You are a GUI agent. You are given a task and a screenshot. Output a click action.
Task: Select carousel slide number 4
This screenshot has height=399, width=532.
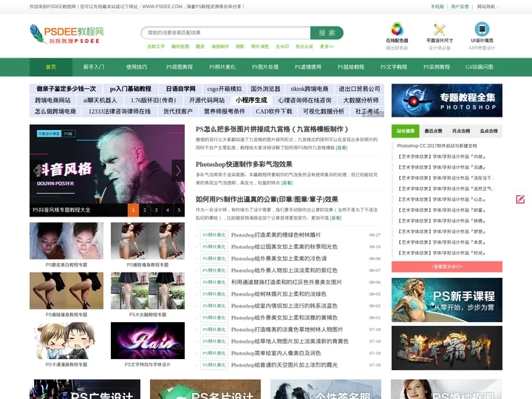point(168,210)
